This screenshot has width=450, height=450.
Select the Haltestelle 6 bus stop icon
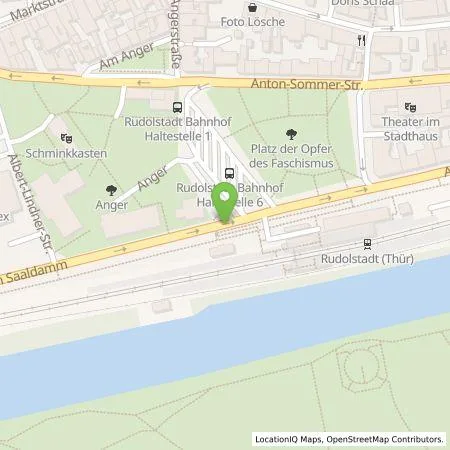coord(229,173)
